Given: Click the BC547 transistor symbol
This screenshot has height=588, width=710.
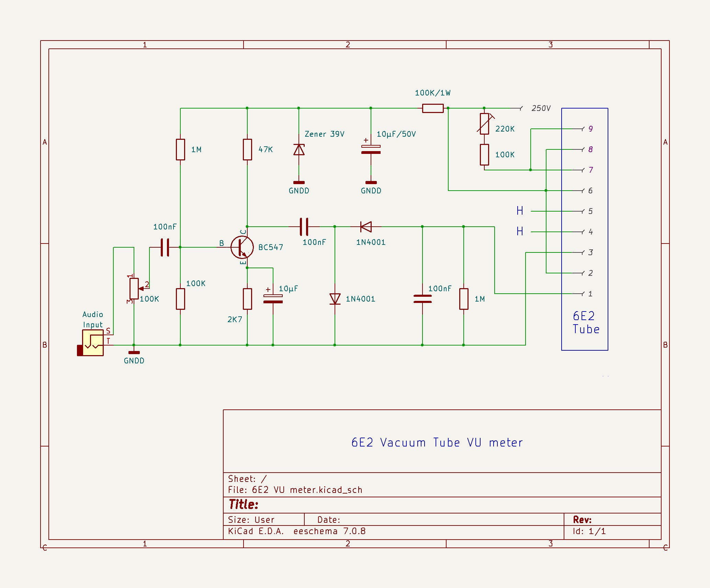Looking at the screenshot, I should [241, 247].
